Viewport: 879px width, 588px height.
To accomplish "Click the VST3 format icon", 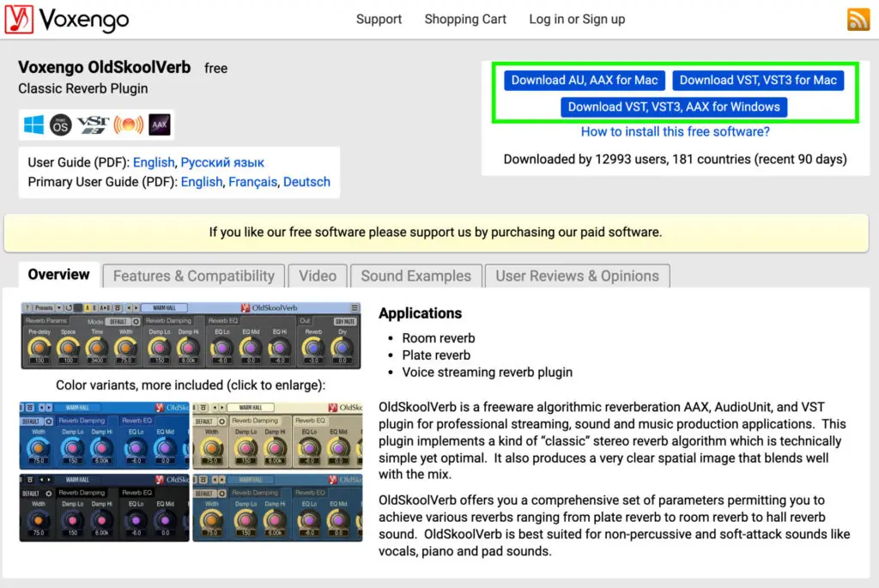I will (93, 124).
